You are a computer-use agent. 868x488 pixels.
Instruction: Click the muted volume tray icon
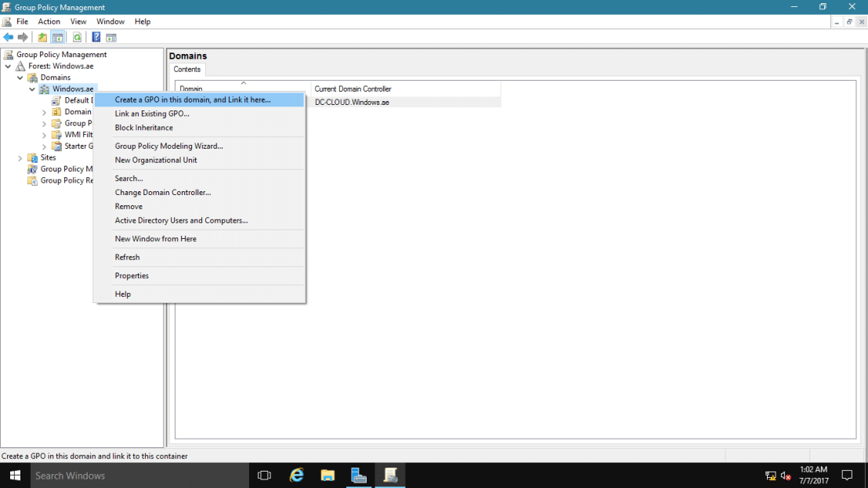click(x=786, y=475)
